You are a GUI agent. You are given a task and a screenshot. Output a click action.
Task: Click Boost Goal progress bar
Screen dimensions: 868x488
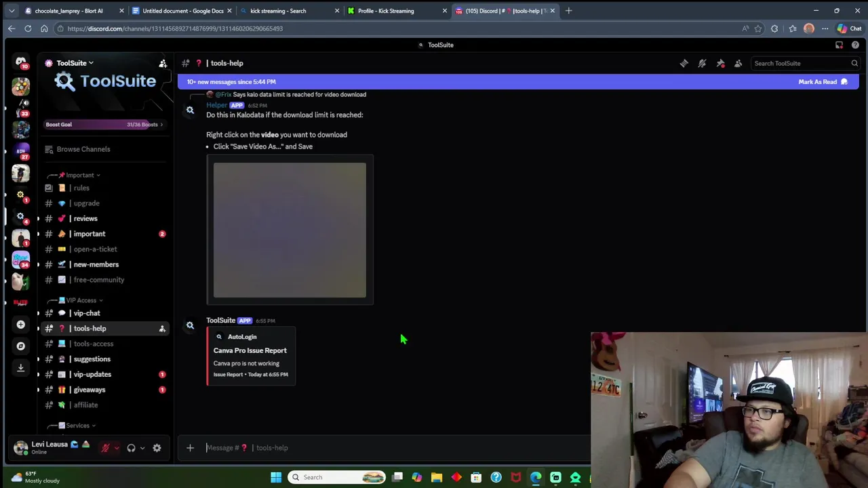click(104, 125)
